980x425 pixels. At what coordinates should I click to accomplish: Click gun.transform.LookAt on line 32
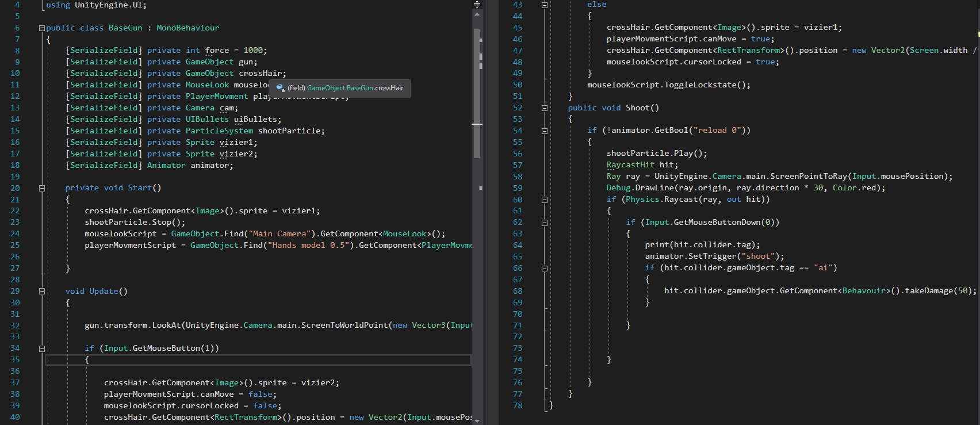pos(132,326)
